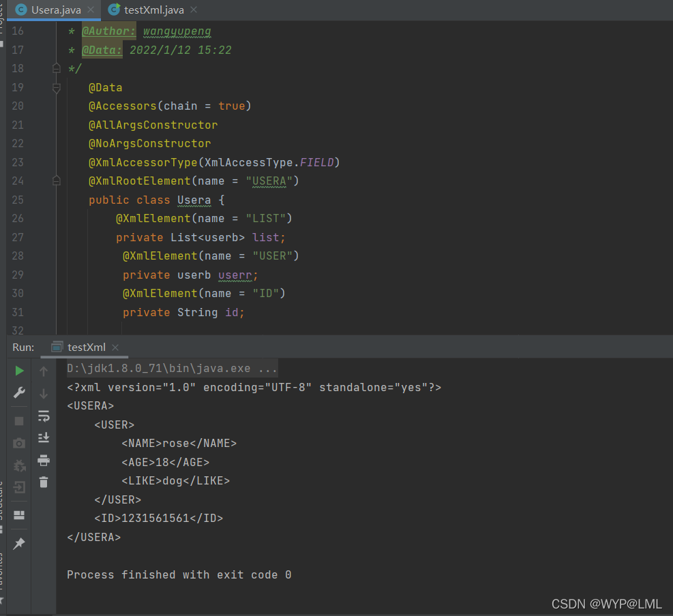Viewport: 673px width, 616px height.
Task: Toggle soft-wrap in console output
Action: tap(44, 416)
